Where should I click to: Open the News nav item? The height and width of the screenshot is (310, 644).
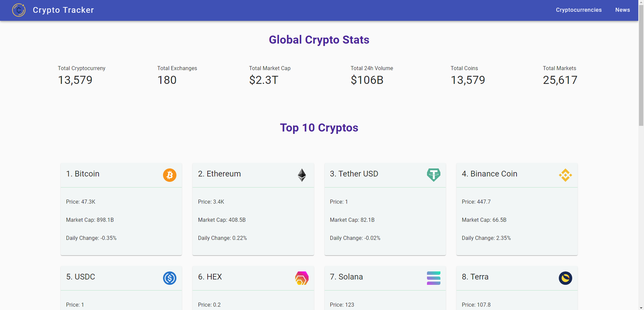pos(623,10)
